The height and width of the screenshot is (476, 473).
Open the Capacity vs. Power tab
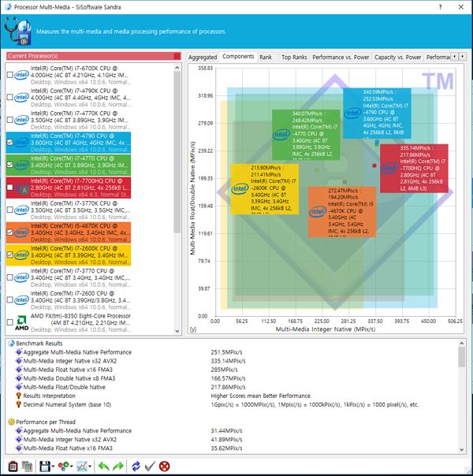click(397, 58)
